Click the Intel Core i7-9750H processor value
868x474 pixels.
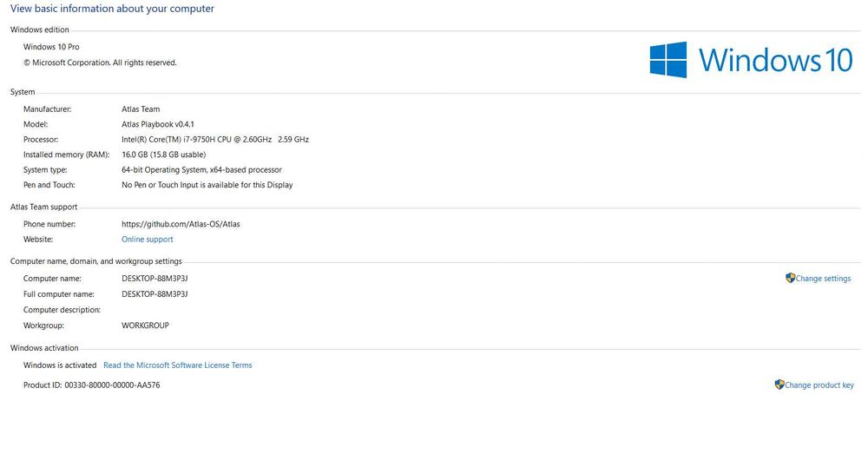click(215, 140)
